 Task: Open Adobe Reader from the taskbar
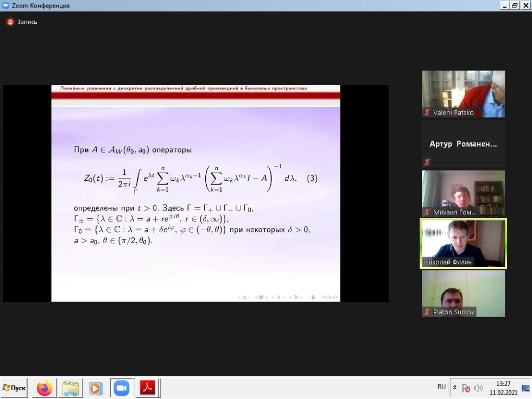point(147,388)
